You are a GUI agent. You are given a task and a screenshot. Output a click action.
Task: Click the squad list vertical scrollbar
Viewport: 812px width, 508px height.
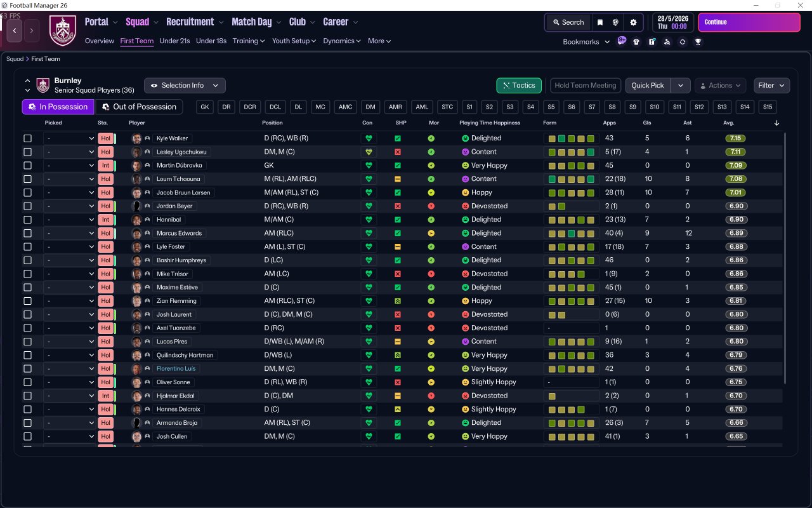click(x=785, y=257)
